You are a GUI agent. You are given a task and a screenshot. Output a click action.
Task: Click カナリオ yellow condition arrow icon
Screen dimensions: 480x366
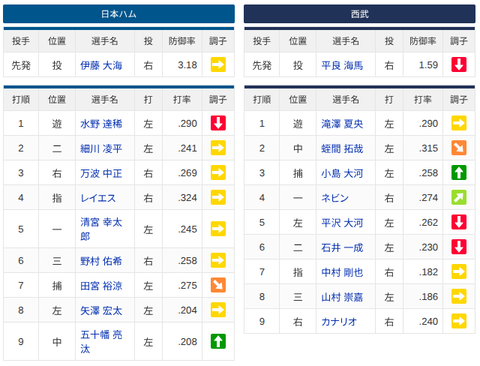tap(459, 321)
